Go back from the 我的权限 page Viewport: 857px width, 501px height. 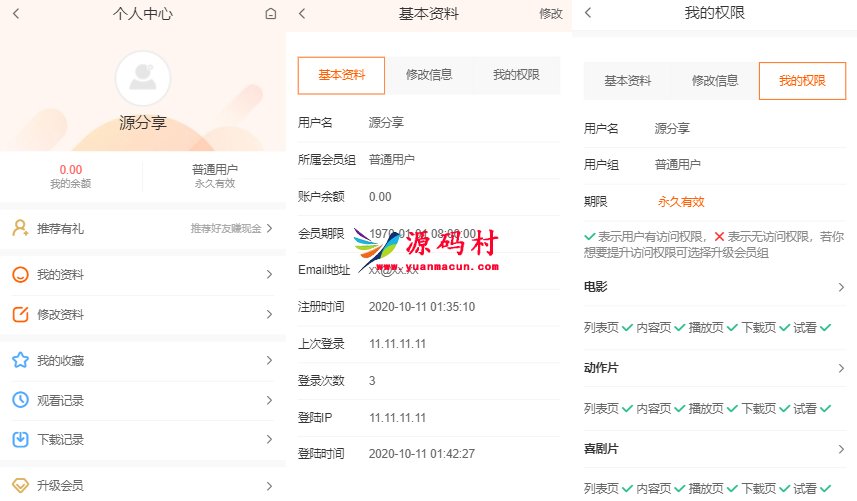[x=588, y=13]
